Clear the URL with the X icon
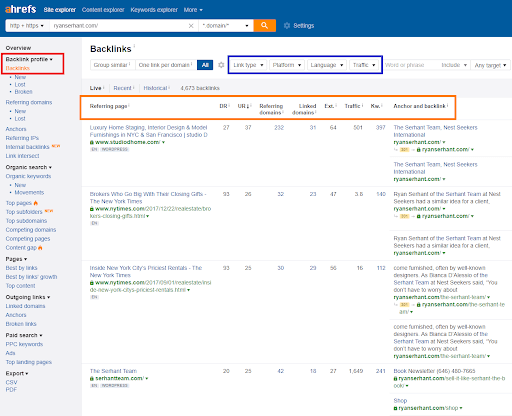Screen dimensions: 512x416 coord(191,26)
